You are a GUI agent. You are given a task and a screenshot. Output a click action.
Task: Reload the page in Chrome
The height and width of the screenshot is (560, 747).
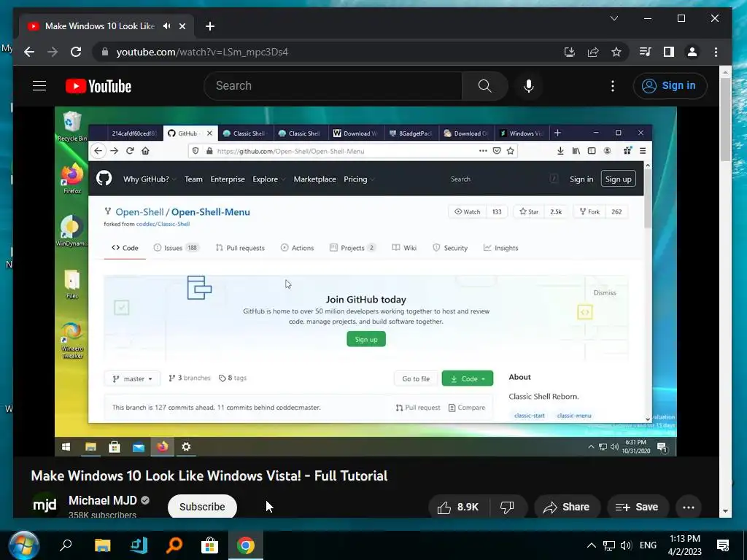point(76,52)
